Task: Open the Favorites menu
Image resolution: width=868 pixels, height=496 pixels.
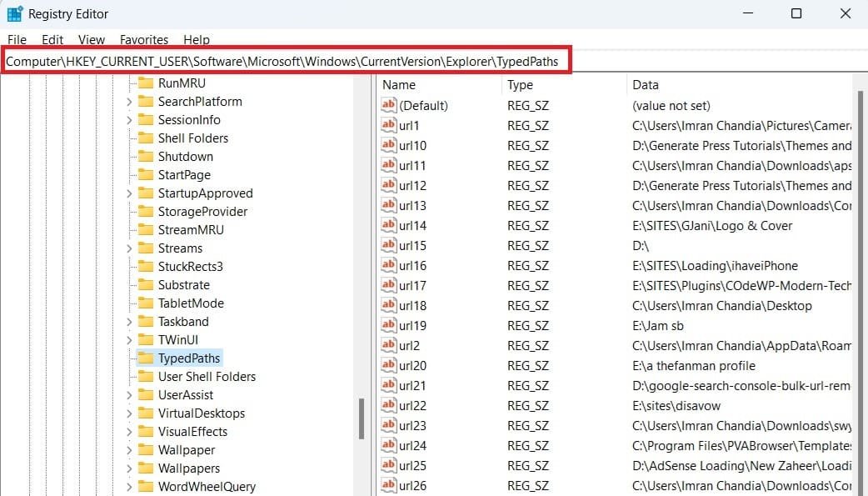Action: pyautogui.click(x=144, y=39)
